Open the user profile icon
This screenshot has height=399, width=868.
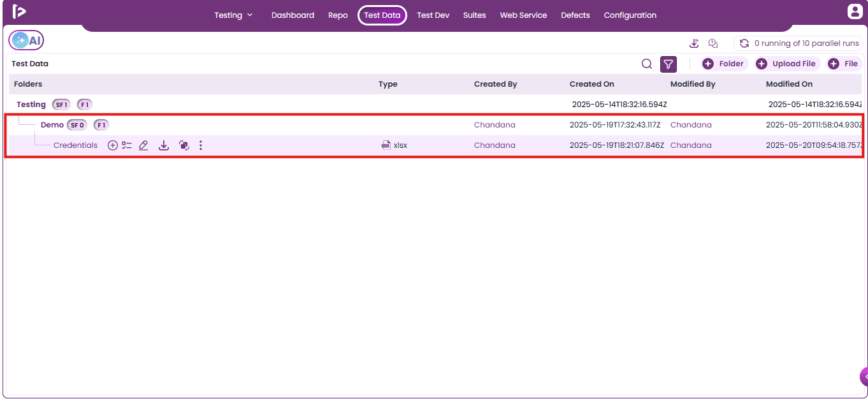(855, 11)
